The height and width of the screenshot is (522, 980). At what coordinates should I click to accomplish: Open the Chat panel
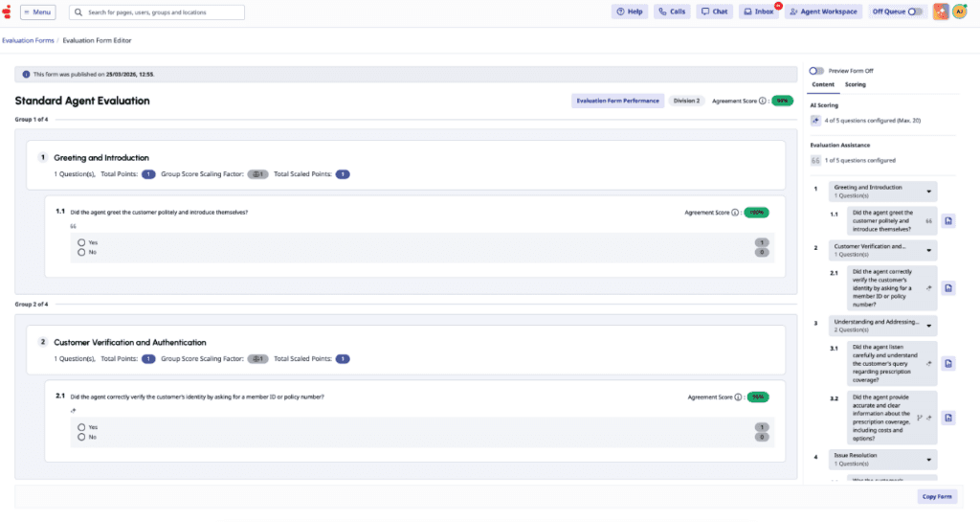click(x=714, y=11)
